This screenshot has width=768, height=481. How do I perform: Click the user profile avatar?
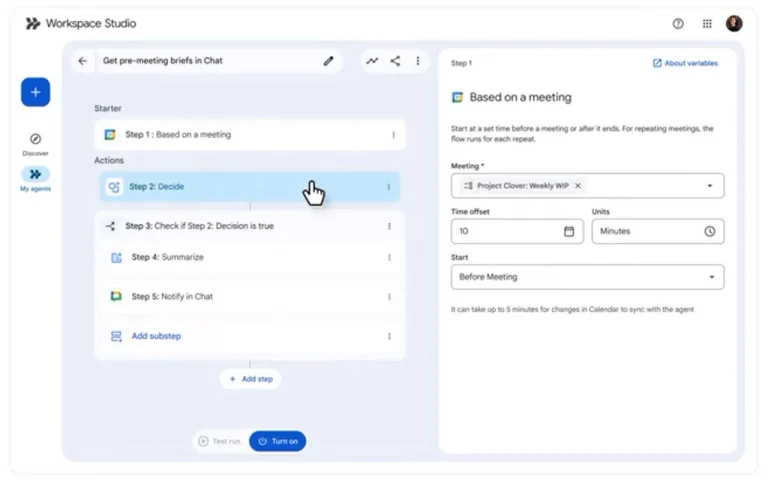(x=734, y=23)
